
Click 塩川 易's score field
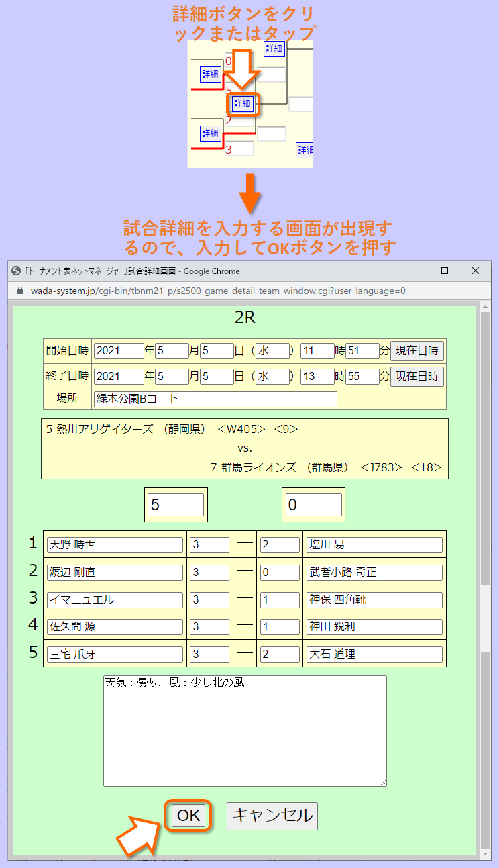[280, 544]
